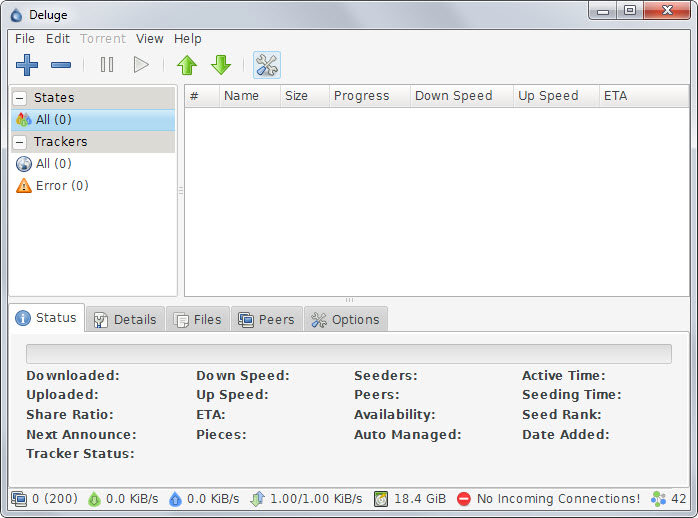The width and height of the screenshot is (698, 518).
Task: Sort by the Progress column header
Action: 369,96
